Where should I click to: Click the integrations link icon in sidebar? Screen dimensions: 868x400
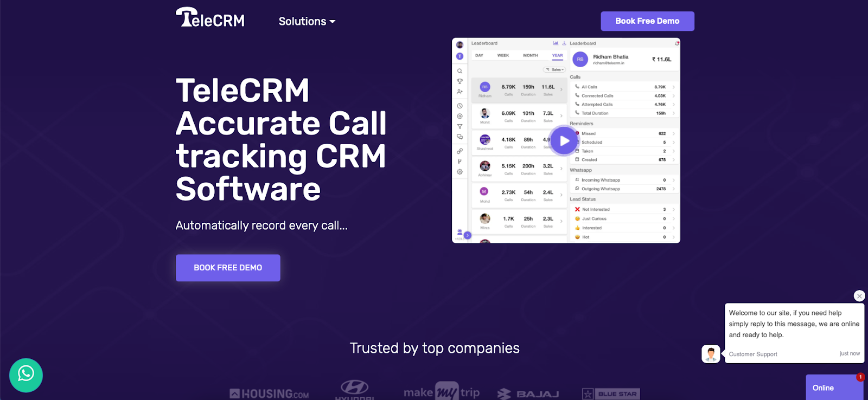point(459,151)
